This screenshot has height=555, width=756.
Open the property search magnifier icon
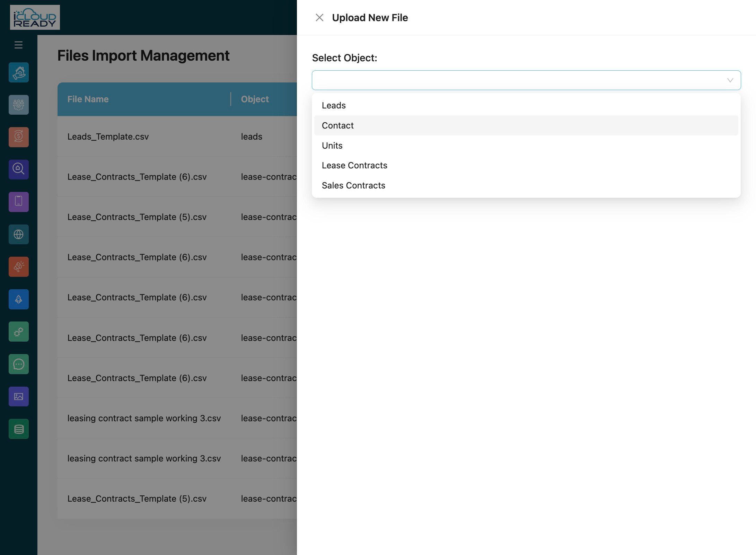tap(19, 169)
